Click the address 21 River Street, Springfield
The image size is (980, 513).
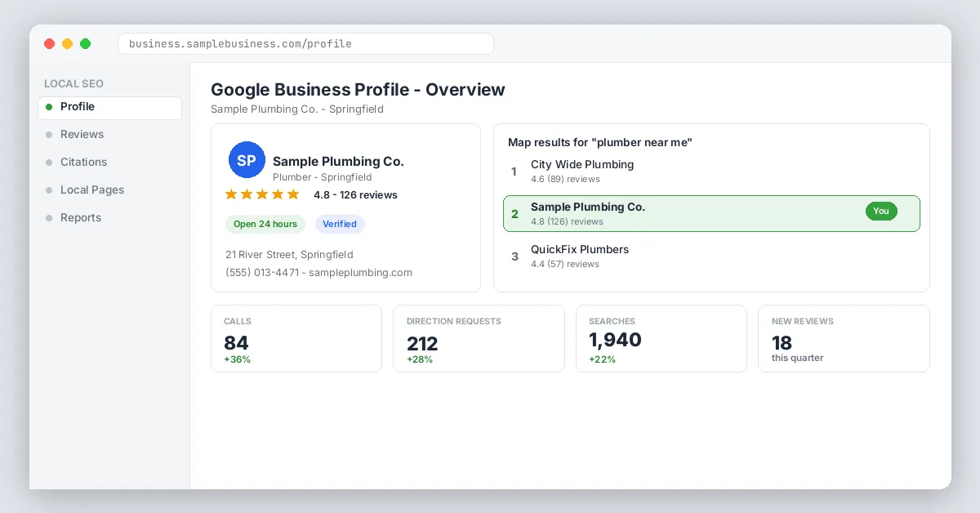click(x=289, y=255)
